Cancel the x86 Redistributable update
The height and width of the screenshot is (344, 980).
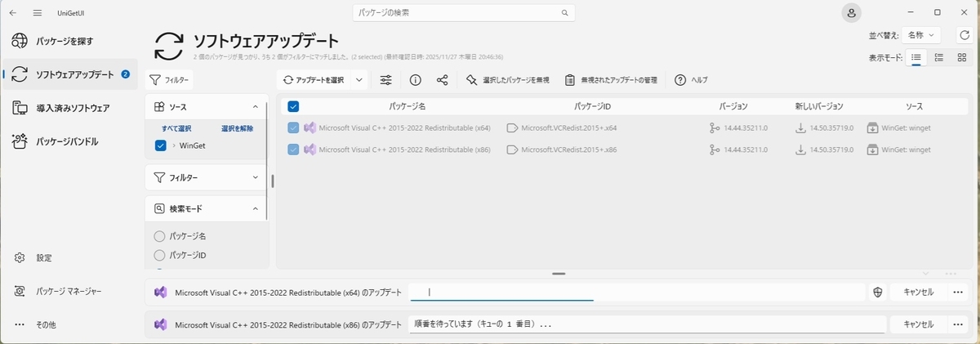click(x=918, y=324)
